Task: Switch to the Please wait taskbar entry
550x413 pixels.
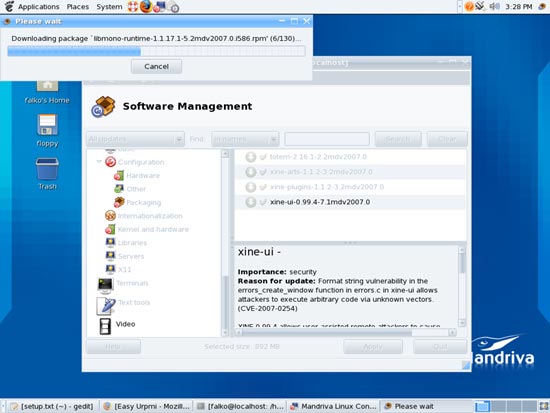Action: (427, 406)
